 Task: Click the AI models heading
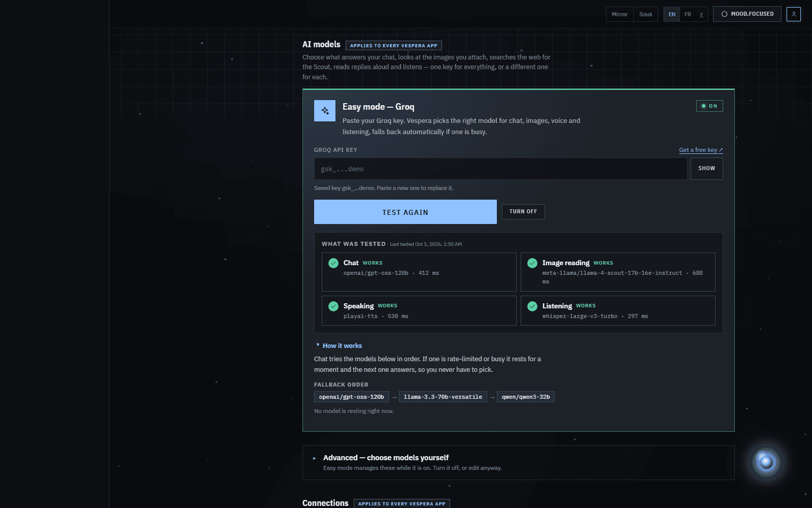321,45
